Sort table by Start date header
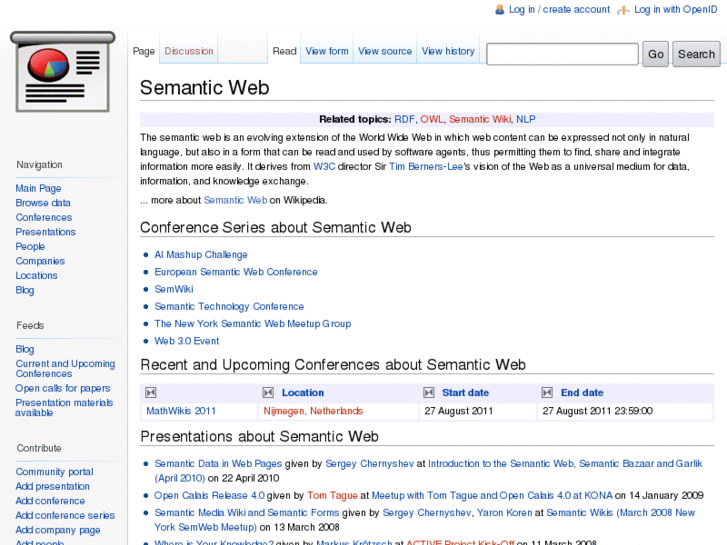Viewport: 727px width, 545px height. point(466,393)
